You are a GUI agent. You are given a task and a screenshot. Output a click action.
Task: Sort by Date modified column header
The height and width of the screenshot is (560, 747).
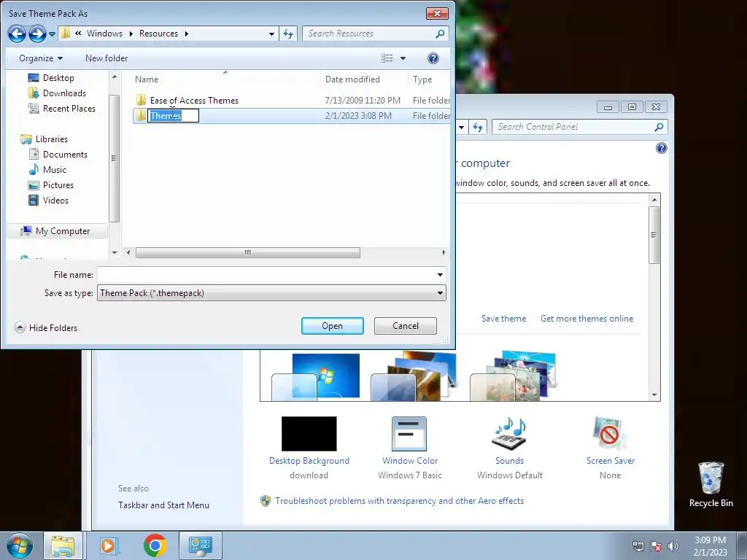tap(352, 79)
